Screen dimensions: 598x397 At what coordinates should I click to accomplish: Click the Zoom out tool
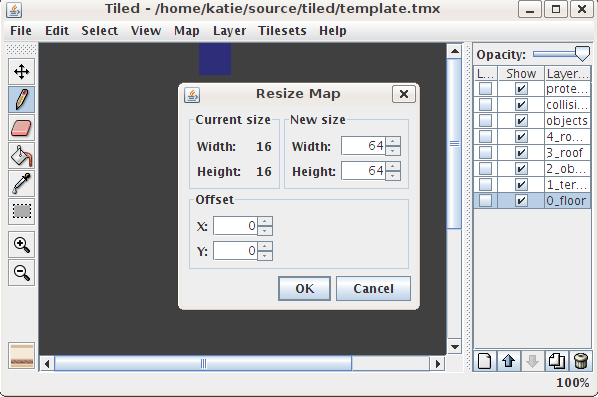(x=22, y=273)
